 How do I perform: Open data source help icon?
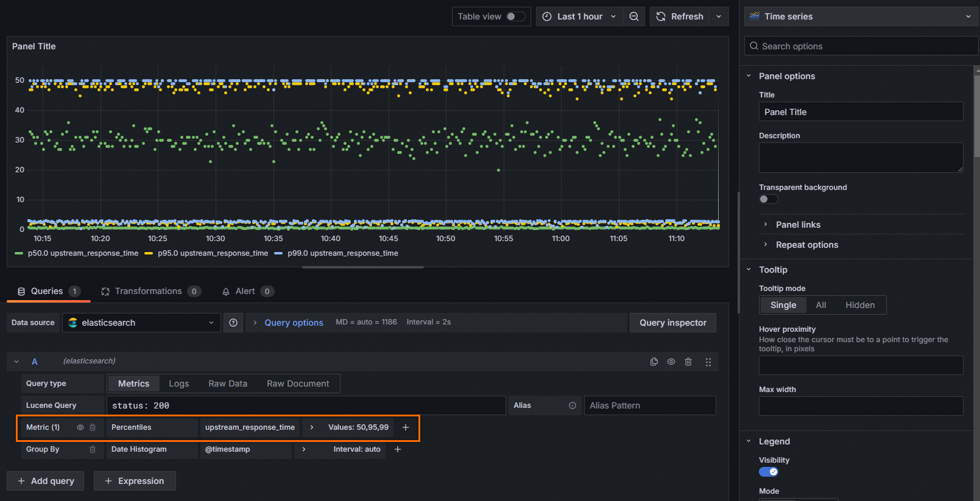tap(233, 323)
